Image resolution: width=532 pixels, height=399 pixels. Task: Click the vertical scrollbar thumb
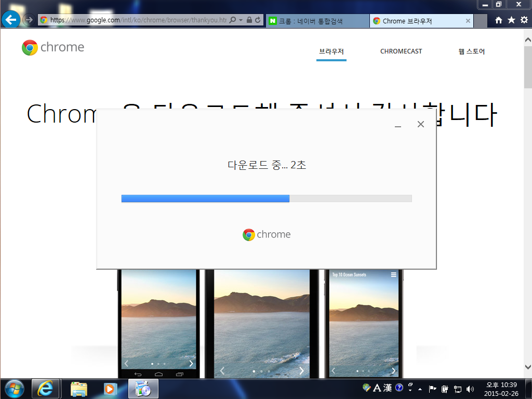coord(528,67)
